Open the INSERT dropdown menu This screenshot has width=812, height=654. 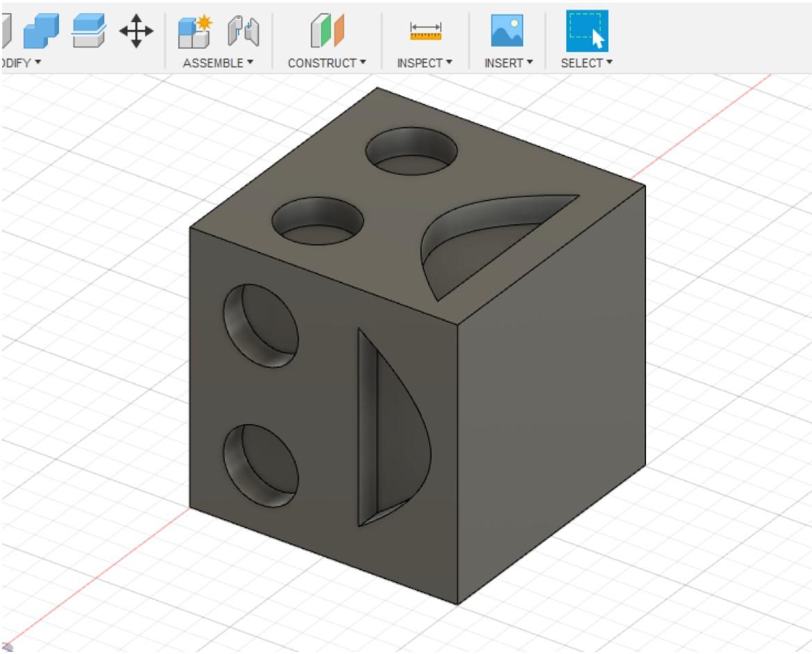(x=508, y=62)
